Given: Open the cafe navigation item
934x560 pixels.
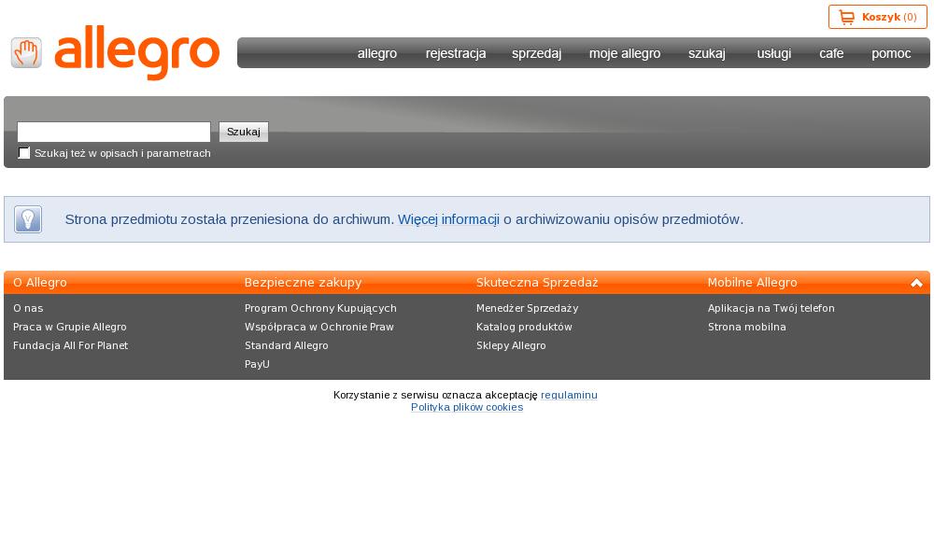Looking at the screenshot, I should pos(830,53).
